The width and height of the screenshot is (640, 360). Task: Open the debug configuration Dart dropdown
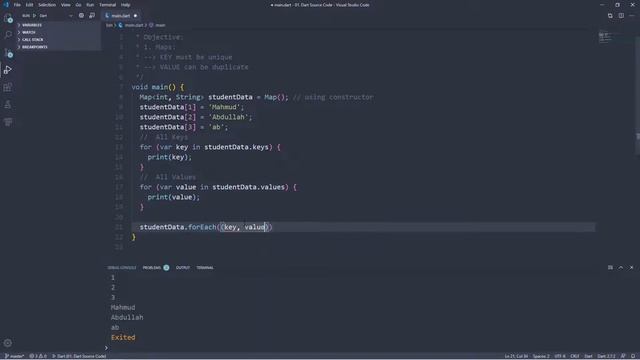click(x=56, y=16)
